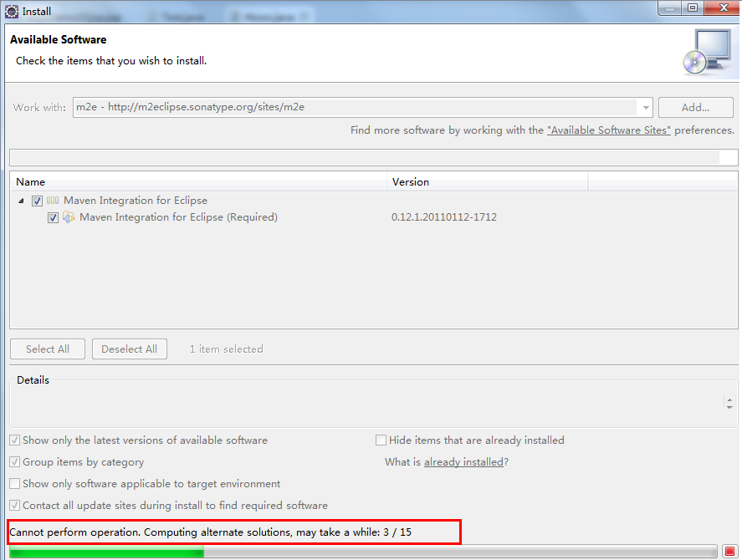This screenshot has height=560, width=742.
Task: Toggle Show only the latest versions checkbox
Action: click(x=15, y=440)
